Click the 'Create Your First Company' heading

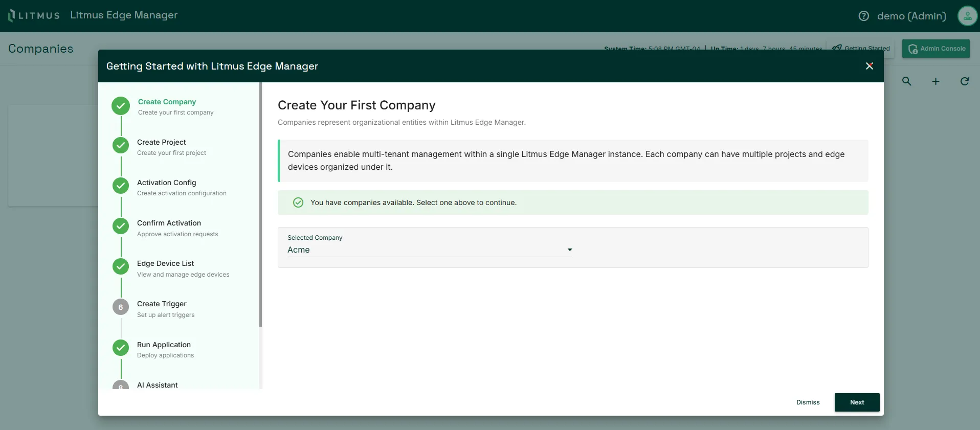point(357,105)
